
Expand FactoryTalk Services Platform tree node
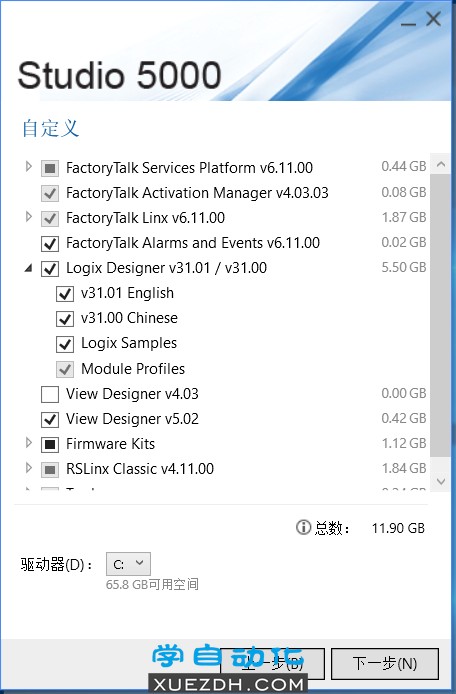tap(29, 167)
